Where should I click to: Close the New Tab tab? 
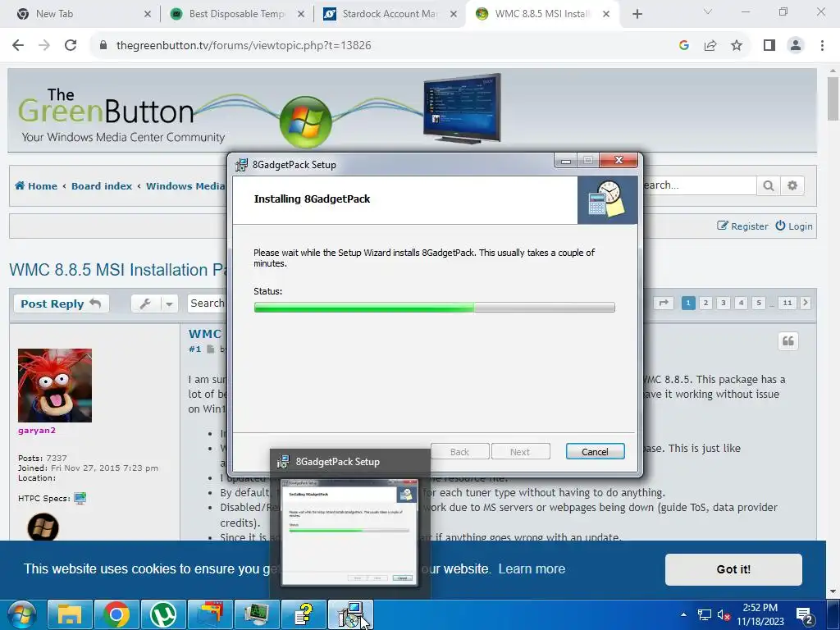[x=148, y=14]
